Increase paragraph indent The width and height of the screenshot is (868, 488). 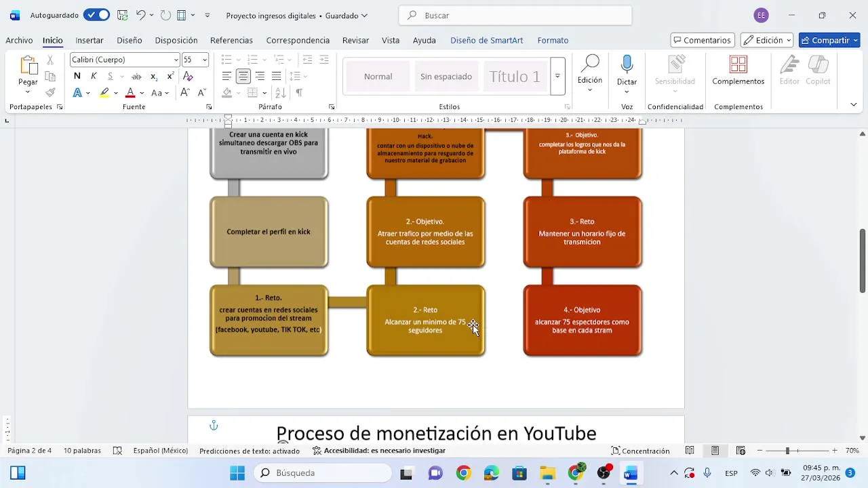[324, 60]
